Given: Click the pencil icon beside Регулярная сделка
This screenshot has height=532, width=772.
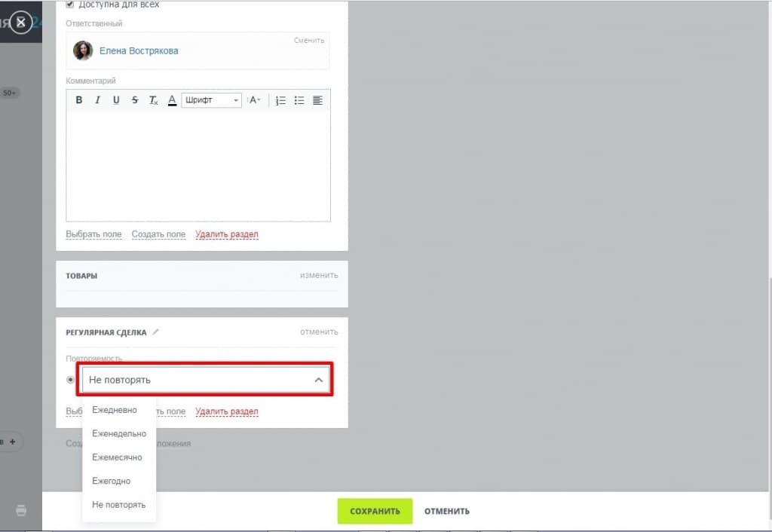Looking at the screenshot, I should (156, 332).
